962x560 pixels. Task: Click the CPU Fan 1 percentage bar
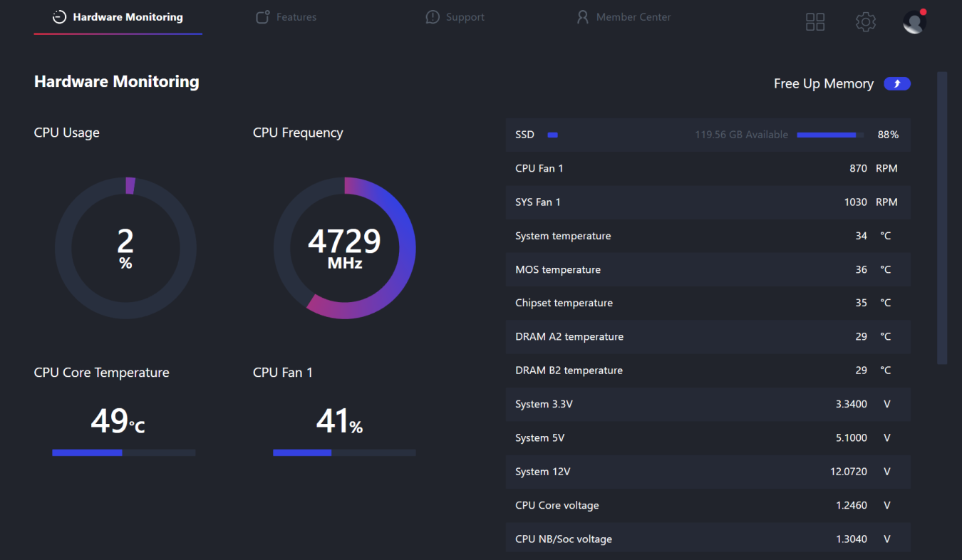tap(344, 452)
